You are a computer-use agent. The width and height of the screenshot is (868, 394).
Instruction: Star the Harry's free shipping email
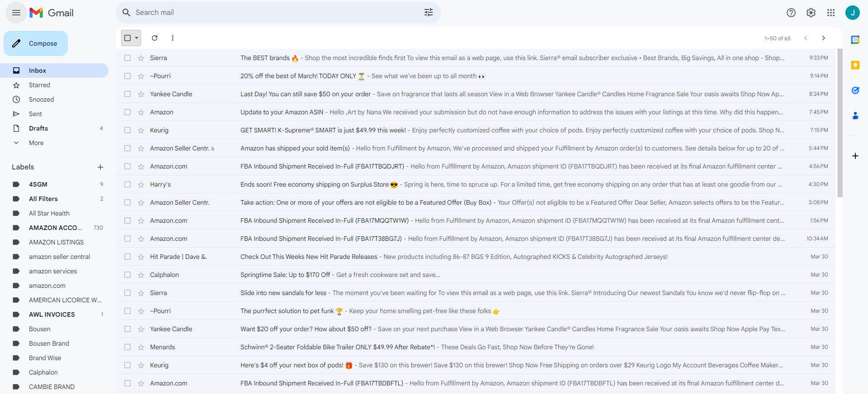click(141, 184)
